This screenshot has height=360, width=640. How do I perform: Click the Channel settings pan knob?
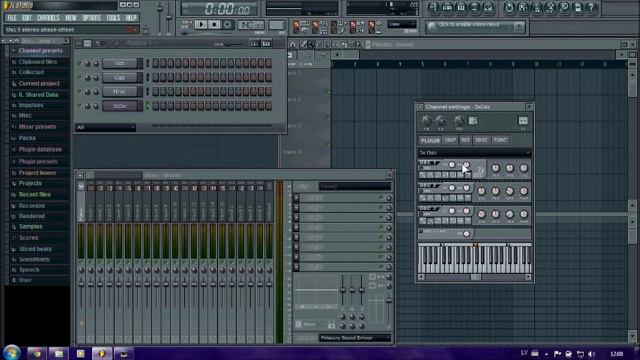pyautogui.click(x=426, y=121)
